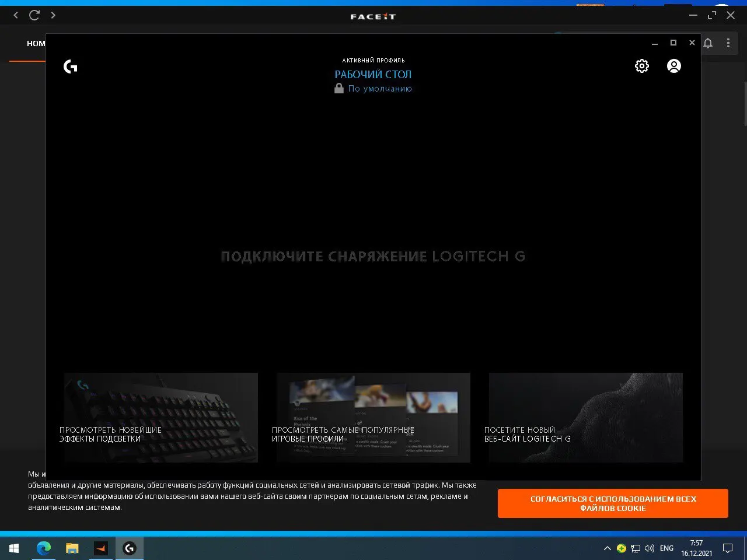Switch to FACEIT via its taskbar icon
This screenshot has height=560, width=747.
pyautogui.click(x=100, y=548)
